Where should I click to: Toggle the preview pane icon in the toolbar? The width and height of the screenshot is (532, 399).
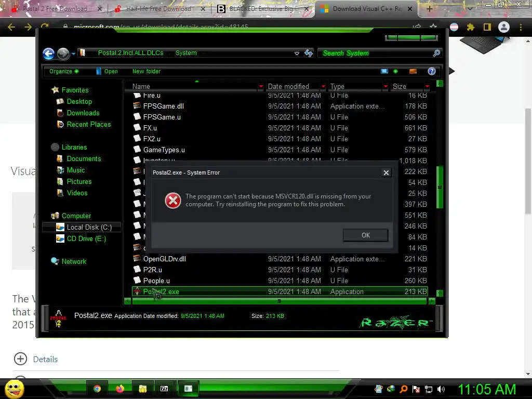coord(413,71)
